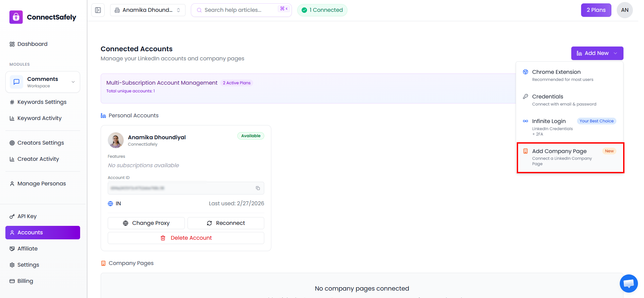
Task: Click the handshake icon beside Affiliate
Action: [x=12, y=249]
